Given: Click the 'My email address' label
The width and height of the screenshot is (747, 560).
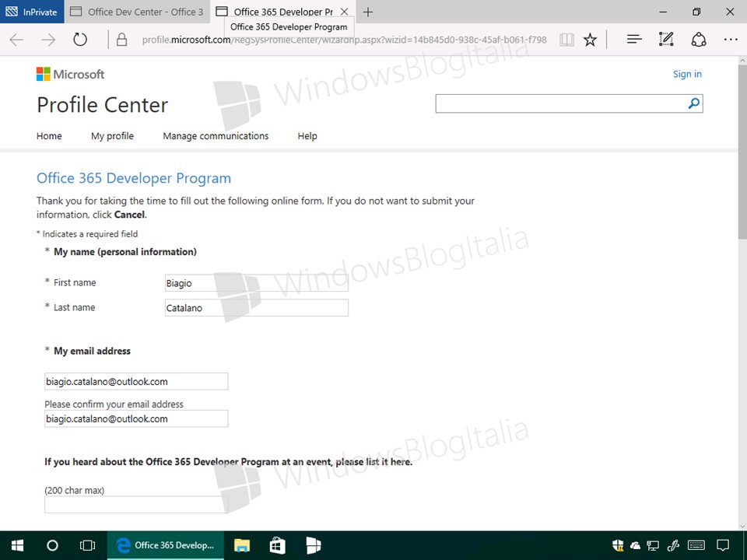Looking at the screenshot, I should [x=92, y=351].
